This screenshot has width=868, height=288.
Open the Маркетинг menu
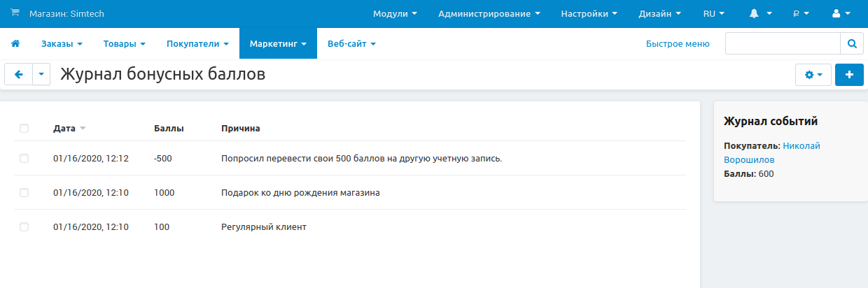(x=278, y=44)
